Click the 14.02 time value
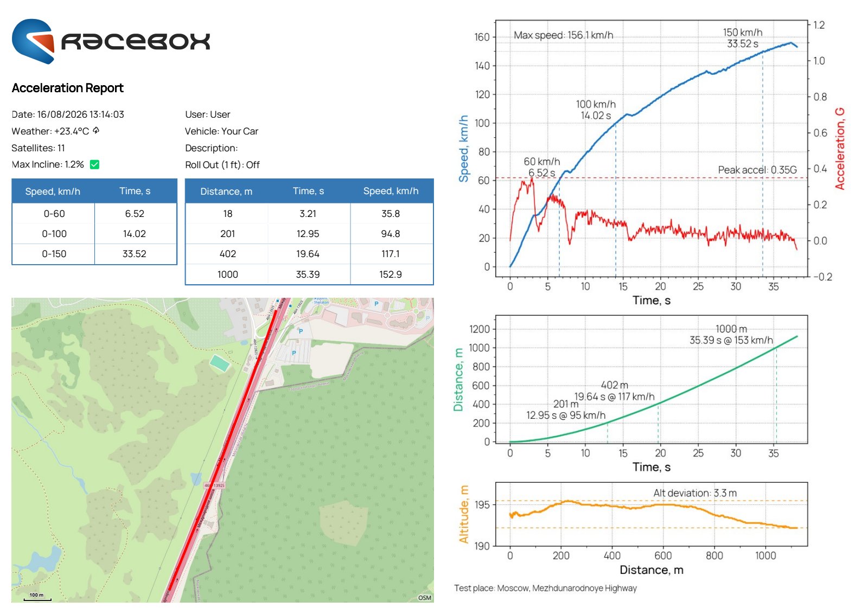The height and width of the screenshot is (614, 868). (x=135, y=234)
